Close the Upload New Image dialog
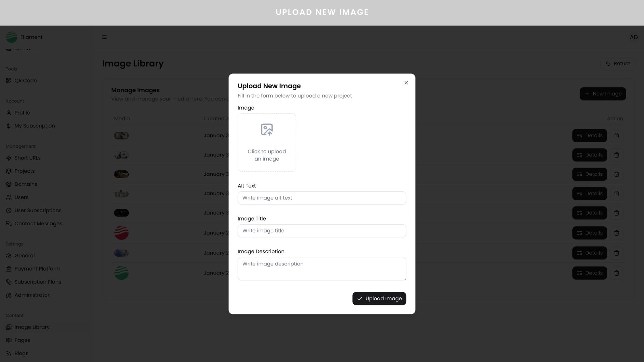The image size is (644, 362). 406,83
